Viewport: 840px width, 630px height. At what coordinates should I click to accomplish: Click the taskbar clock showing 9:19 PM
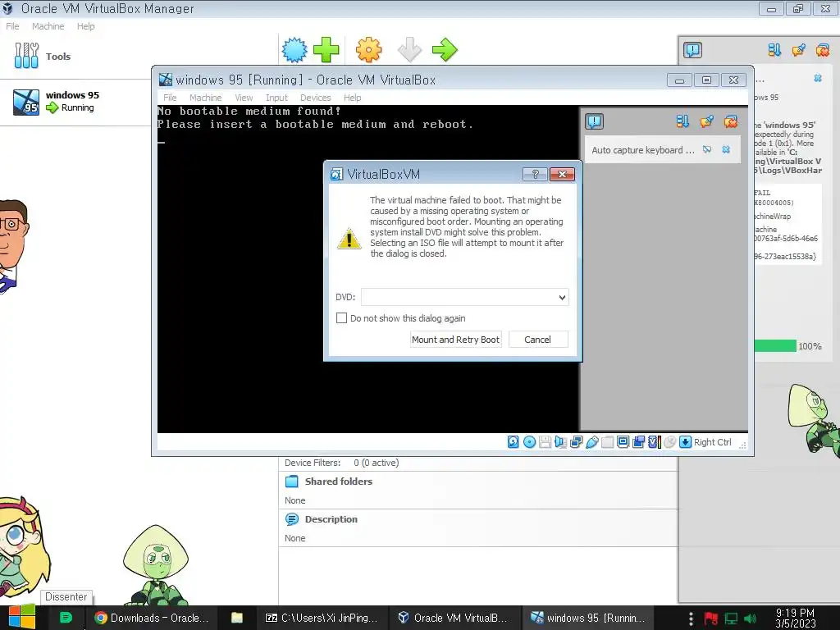(x=796, y=619)
